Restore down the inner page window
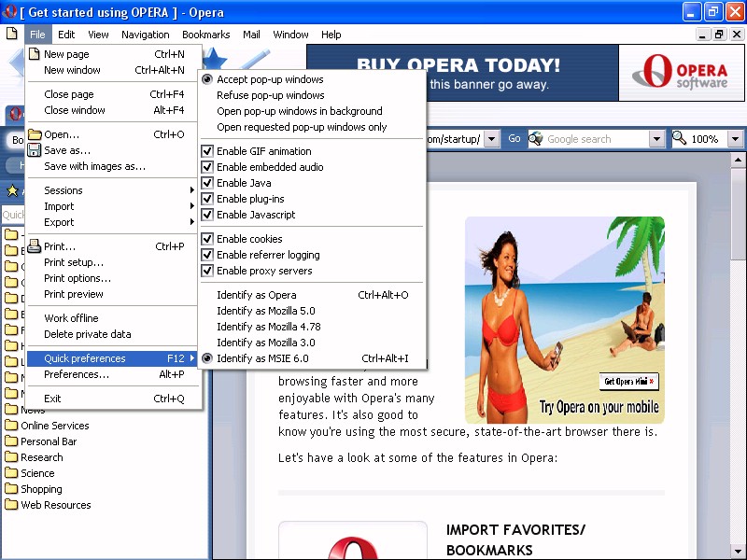The height and width of the screenshot is (560, 747). tap(719, 35)
